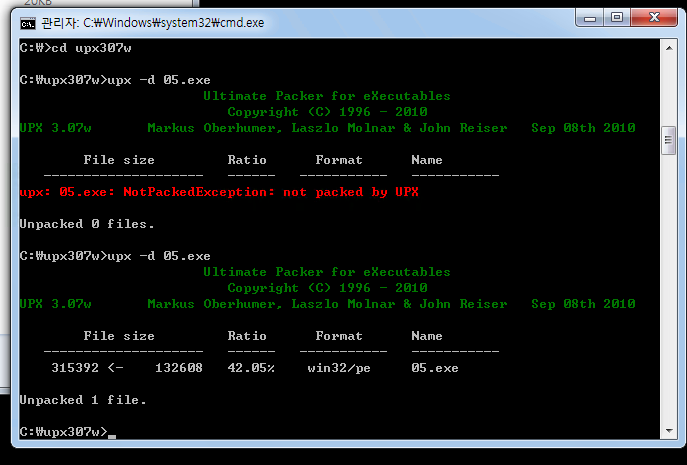Click the scrollbar up arrow

(669, 48)
